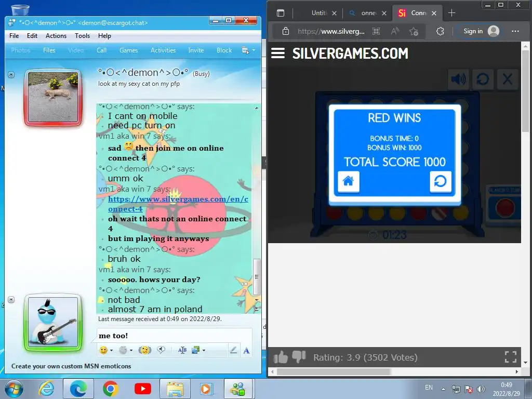This screenshot has height=399, width=532.
Task: Open the background picker picture icon
Action: pos(195,350)
